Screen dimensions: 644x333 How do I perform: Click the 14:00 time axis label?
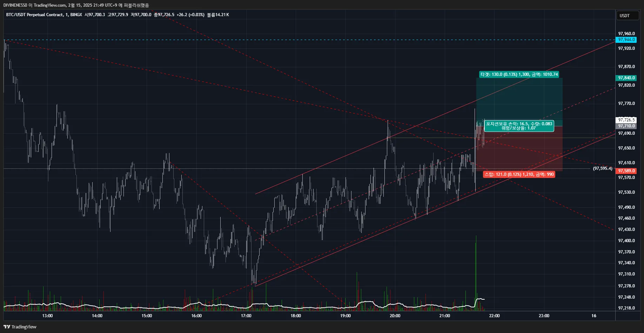97,316
